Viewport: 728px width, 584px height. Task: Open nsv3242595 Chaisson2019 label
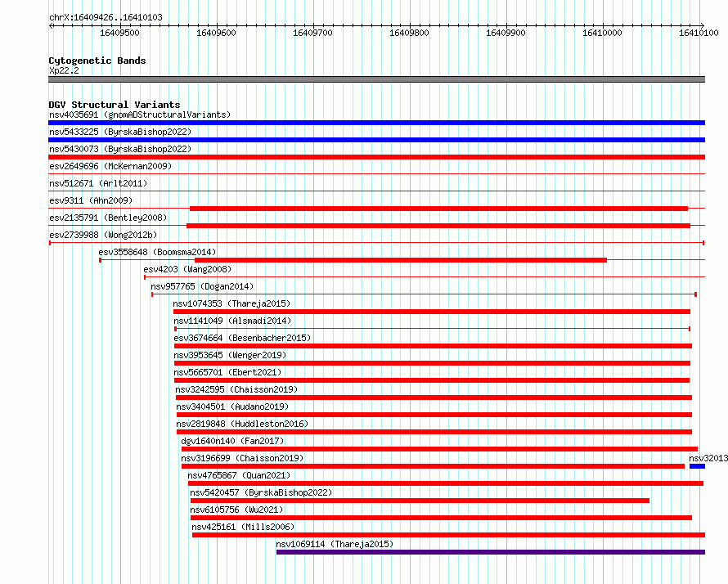[236, 389]
